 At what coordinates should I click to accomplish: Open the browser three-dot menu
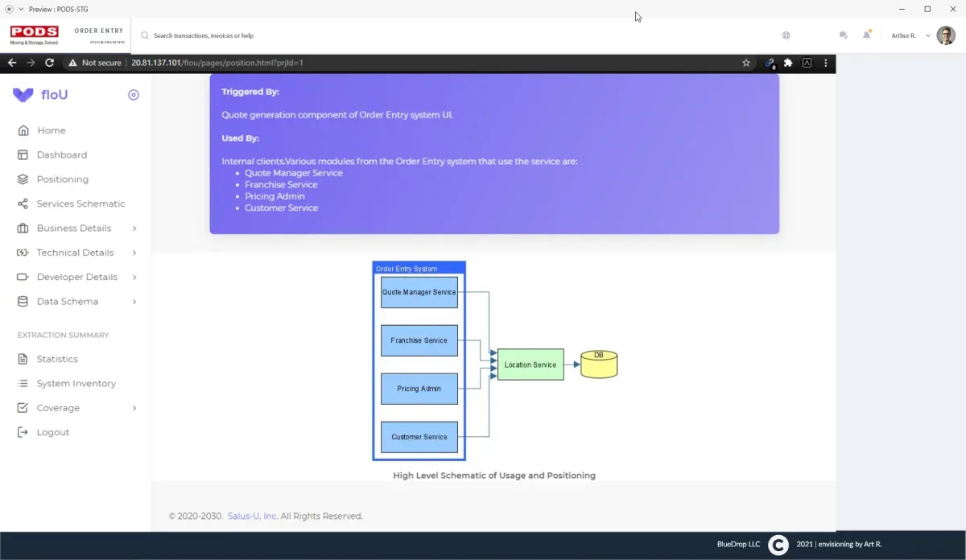point(826,63)
